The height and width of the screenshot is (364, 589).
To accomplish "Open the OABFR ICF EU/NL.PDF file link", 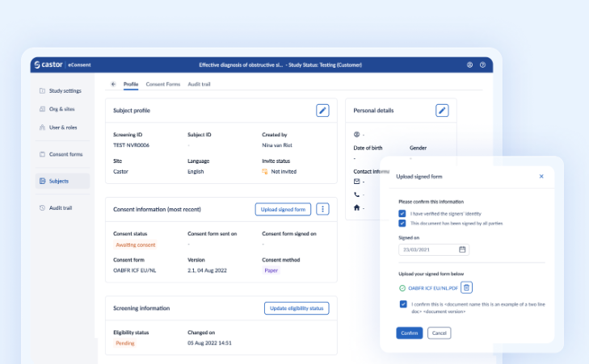I will coord(433,287).
